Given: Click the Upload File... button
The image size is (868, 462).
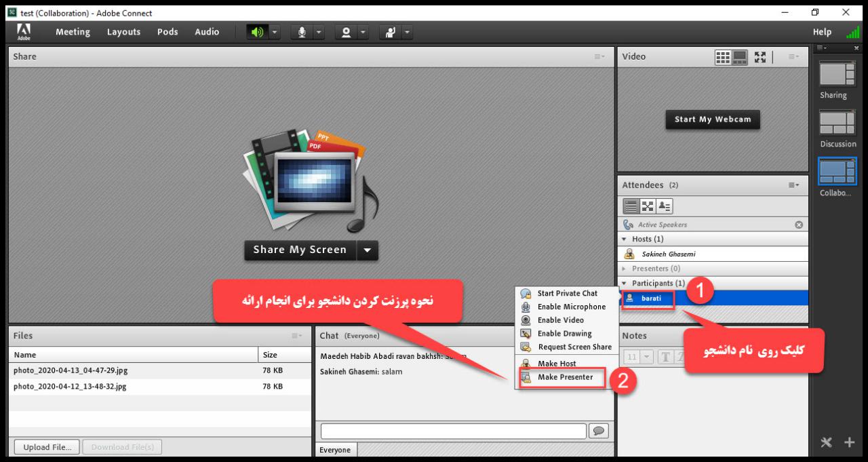Looking at the screenshot, I should (47, 447).
